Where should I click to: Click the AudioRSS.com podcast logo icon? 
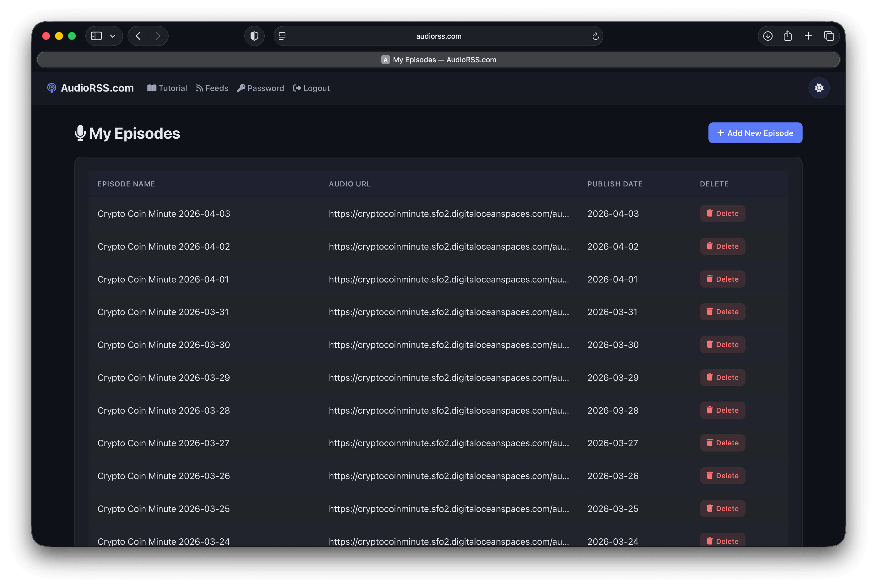tap(51, 88)
